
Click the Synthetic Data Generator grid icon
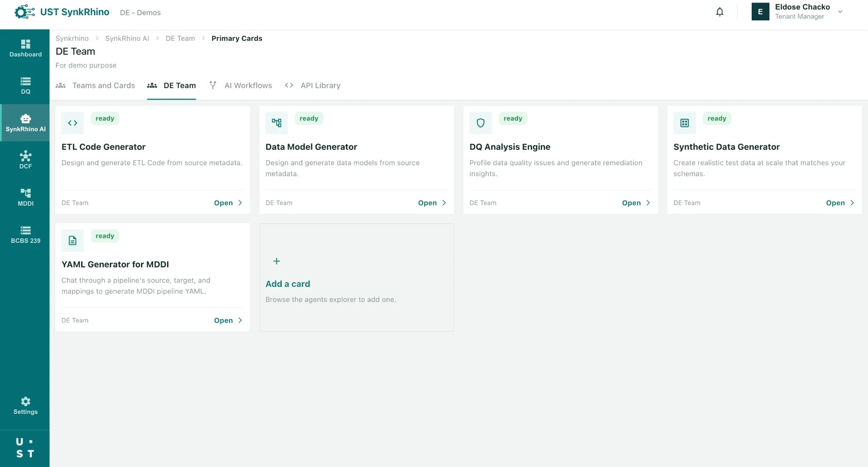(684, 123)
